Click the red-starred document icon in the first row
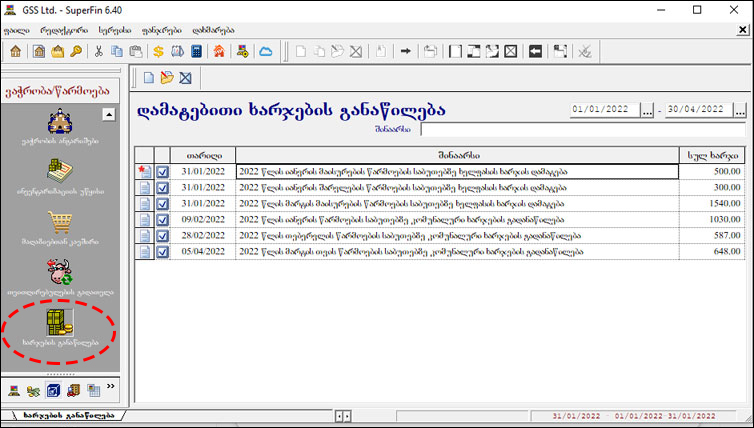The height and width of the screenshot is (428, 754). coord(144,172)
